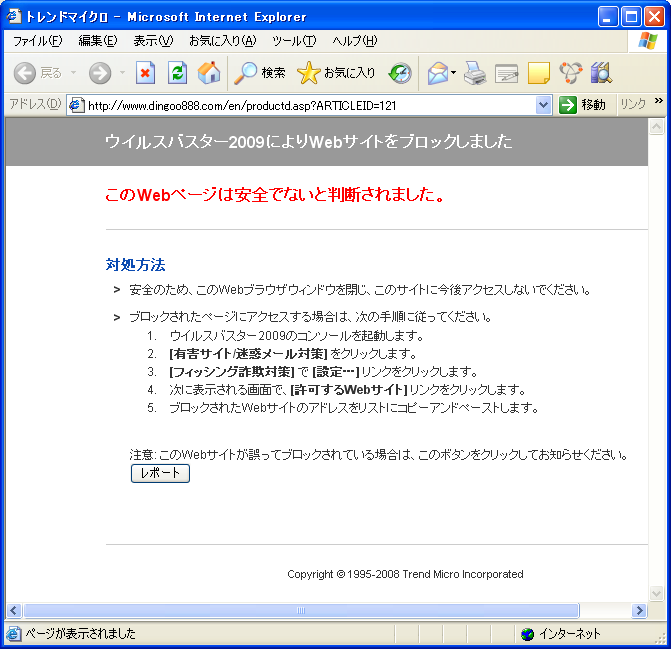Open History clock icon in toolbar
This screenshot has height=649, width=671.
pyautogui.click(x=400, y=73)
